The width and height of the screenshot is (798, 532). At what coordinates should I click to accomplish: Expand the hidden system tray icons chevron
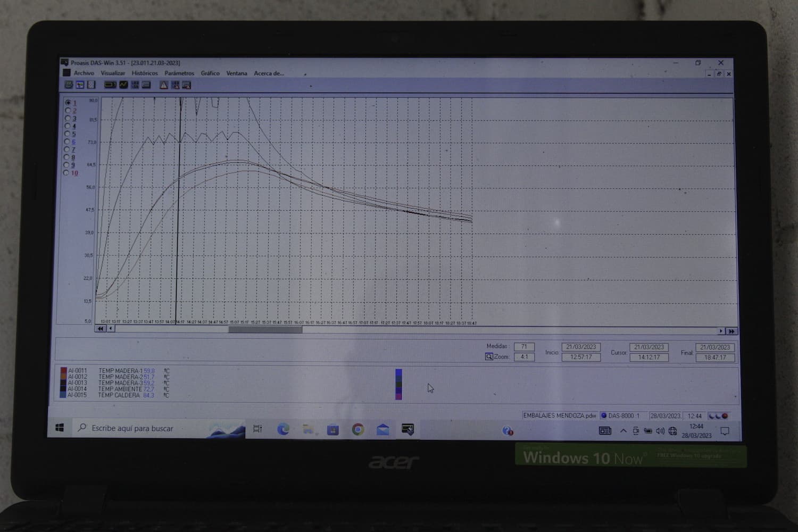pos(623,431)
